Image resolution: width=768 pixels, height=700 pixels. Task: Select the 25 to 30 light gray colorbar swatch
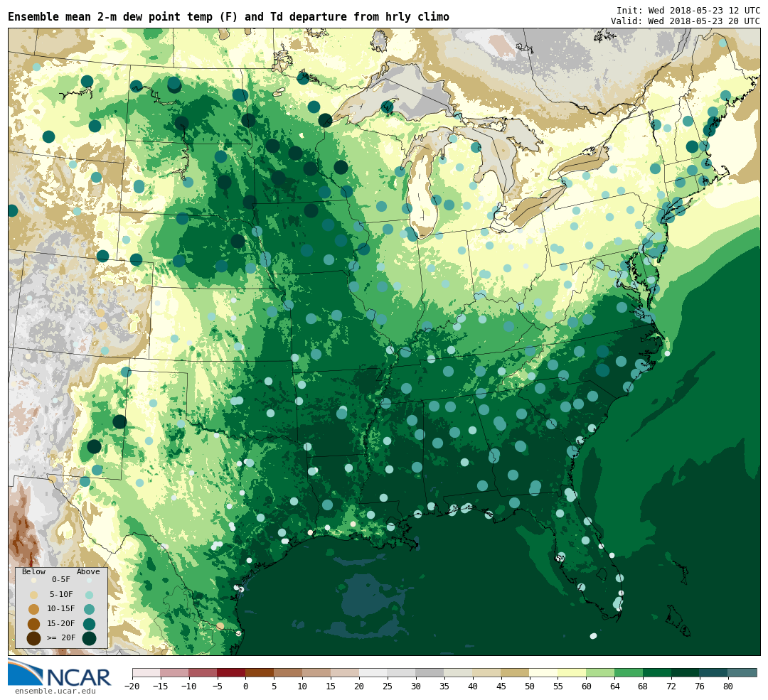(x=402, y=673)
